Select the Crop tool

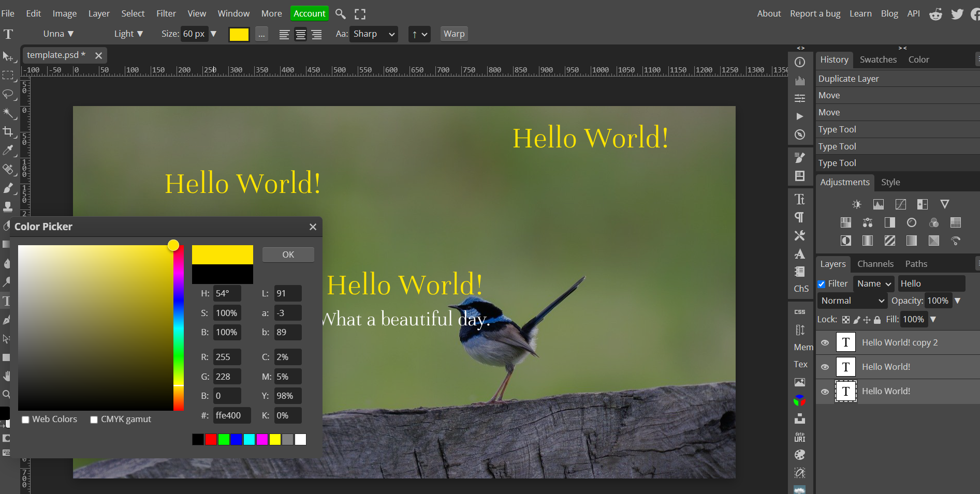tap(8, 131)
